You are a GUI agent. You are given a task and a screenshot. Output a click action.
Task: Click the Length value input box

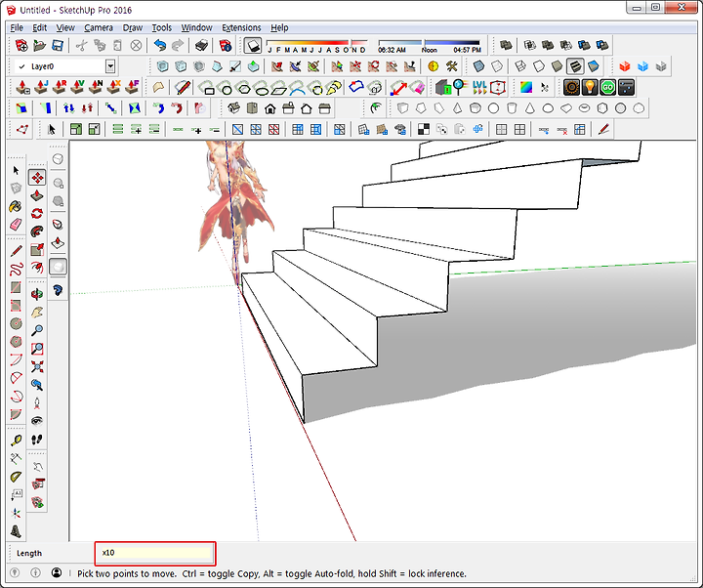point(155,553)
